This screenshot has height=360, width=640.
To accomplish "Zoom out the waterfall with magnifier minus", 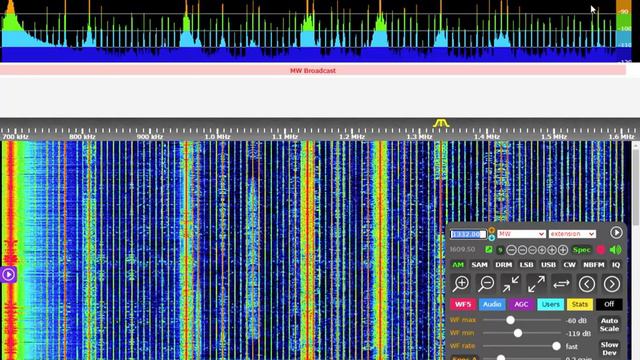I will click(x=486, y=284).
